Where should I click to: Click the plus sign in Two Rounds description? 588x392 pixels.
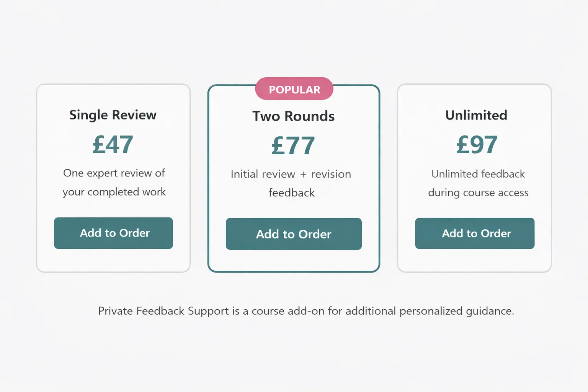pos(303,175)
